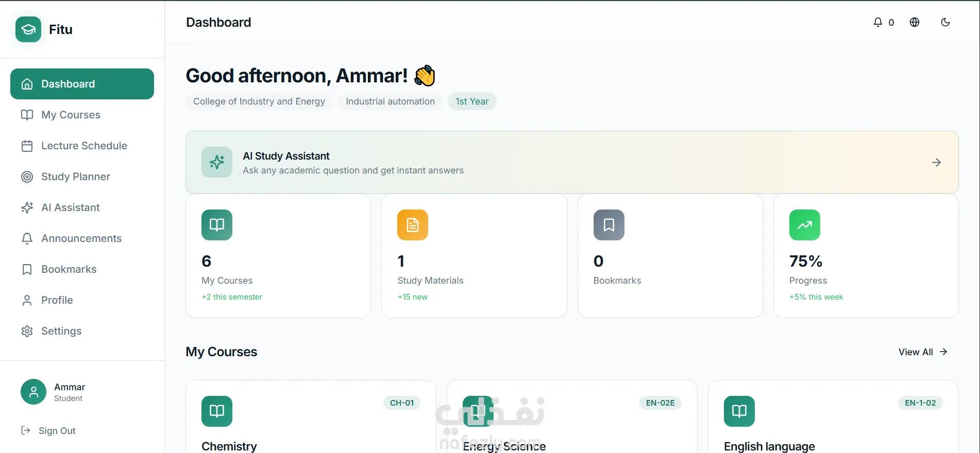This screenshot has height=453, width=980.
Task: Select Settings in sidebar
Action: 61,331
